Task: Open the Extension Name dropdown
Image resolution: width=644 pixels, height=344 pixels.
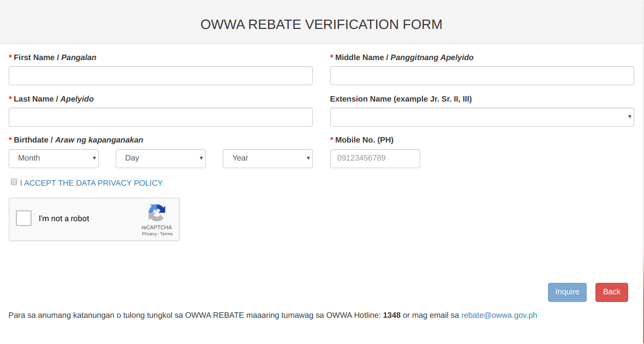Action: tap(482, 117)
